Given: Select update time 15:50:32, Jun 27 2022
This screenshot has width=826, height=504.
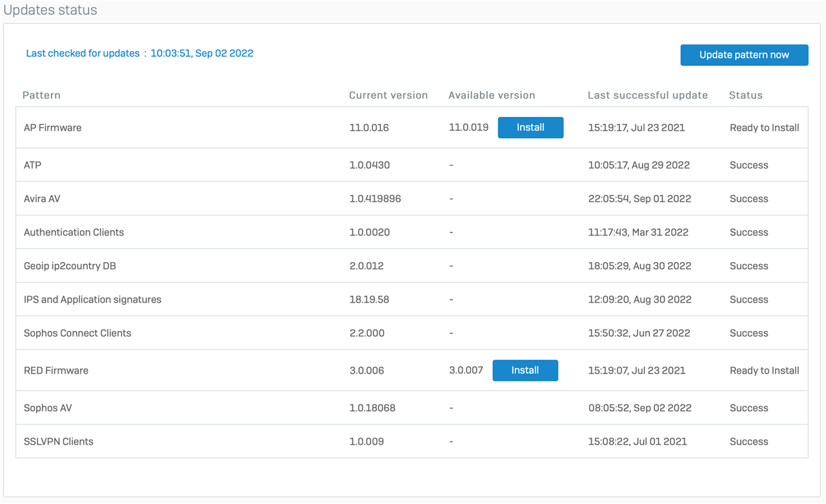Looking at the screenshot, I should tap(639, 333).
